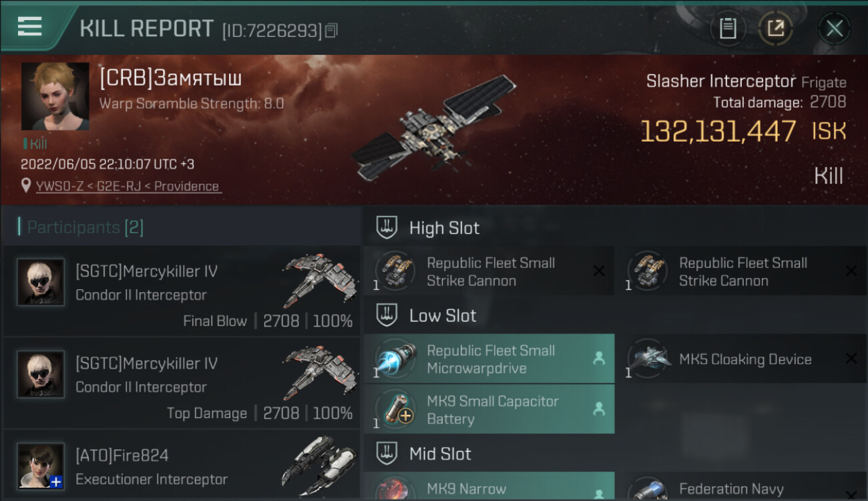This screenshot has width=868, height=501.
Task: Open victim character portrait
Action: [55, 96]
